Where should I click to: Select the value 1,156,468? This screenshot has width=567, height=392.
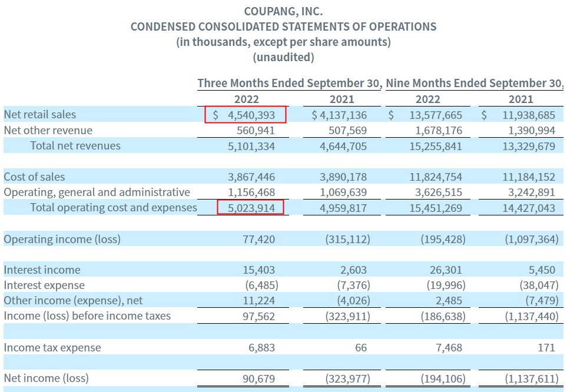coord(251,192)
